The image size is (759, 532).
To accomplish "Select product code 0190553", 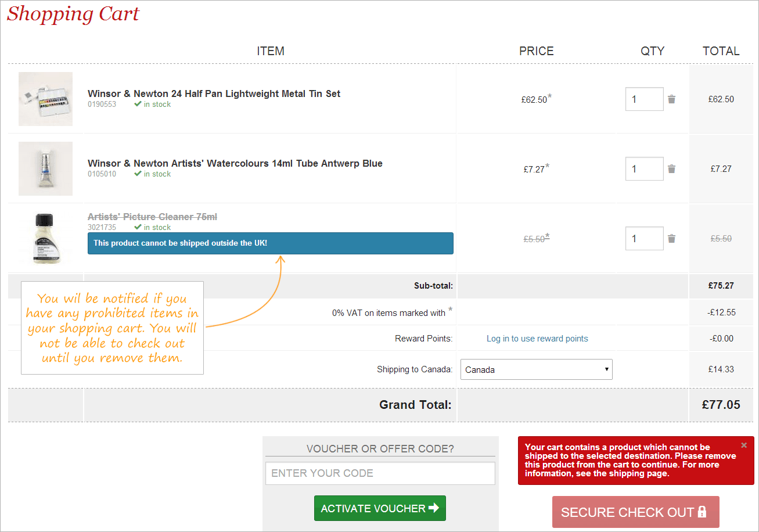I will (102, 105).
